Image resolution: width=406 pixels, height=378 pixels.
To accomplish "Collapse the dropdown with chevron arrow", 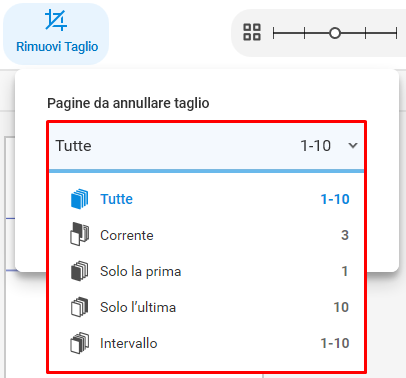I will [x=353, y=146].
